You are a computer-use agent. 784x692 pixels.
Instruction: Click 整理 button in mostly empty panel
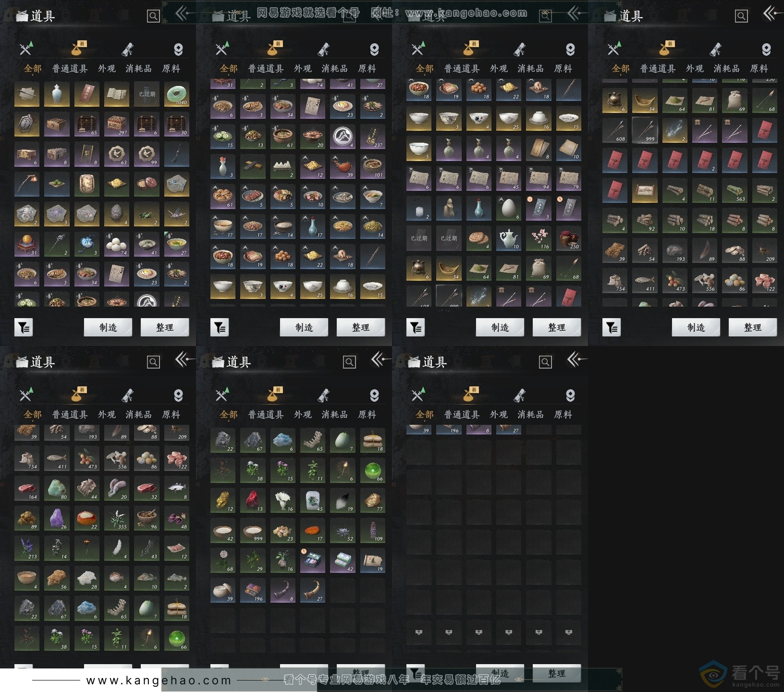pyautogui.click(x=557, y=673)
